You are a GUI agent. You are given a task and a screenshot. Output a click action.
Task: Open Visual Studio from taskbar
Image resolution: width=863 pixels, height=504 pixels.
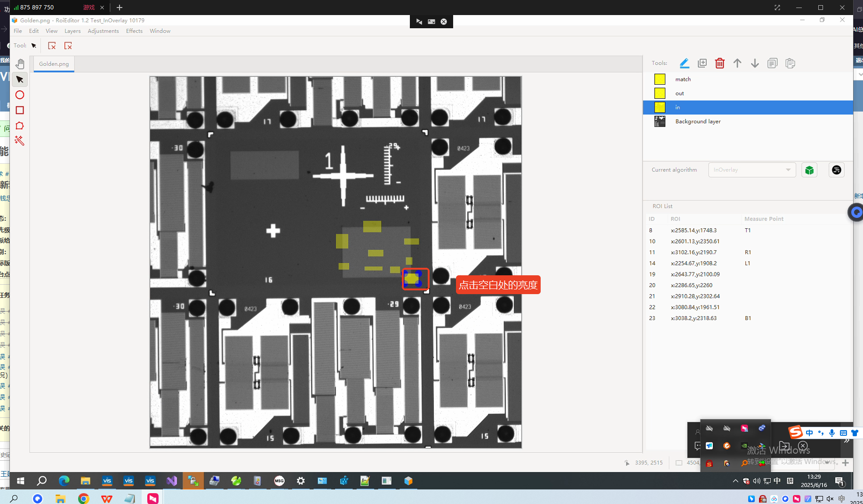click(172, 481)
